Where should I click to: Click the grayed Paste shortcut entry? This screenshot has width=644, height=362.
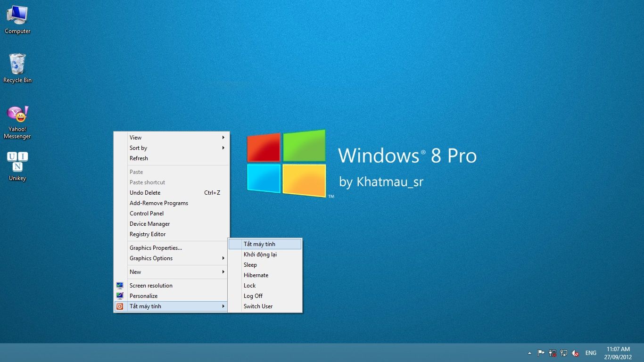(172, 182)
